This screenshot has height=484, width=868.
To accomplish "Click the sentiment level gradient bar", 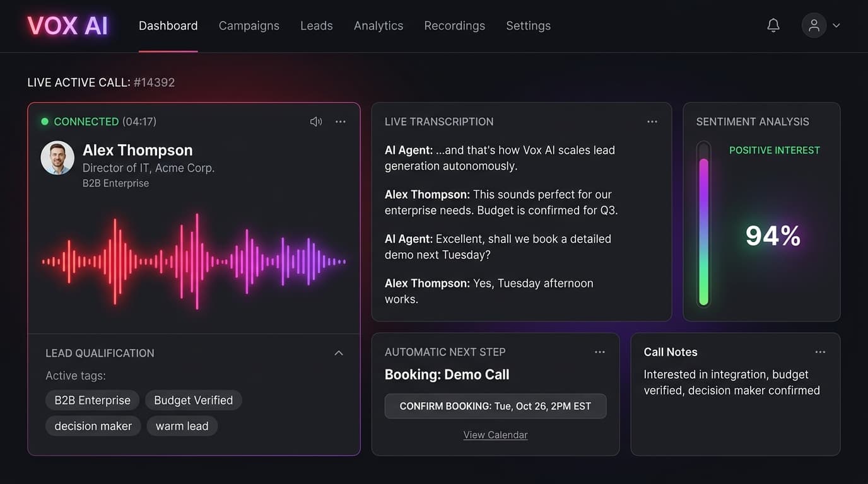I will pos(704,226).
